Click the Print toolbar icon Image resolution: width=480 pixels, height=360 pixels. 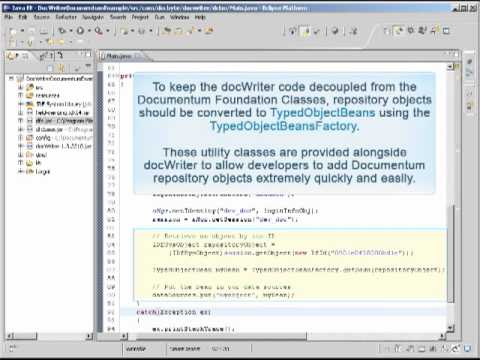[44, 31]
